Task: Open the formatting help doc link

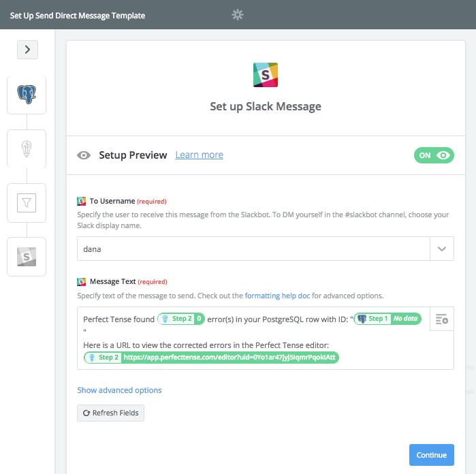Action: click(x=277, y=296)
